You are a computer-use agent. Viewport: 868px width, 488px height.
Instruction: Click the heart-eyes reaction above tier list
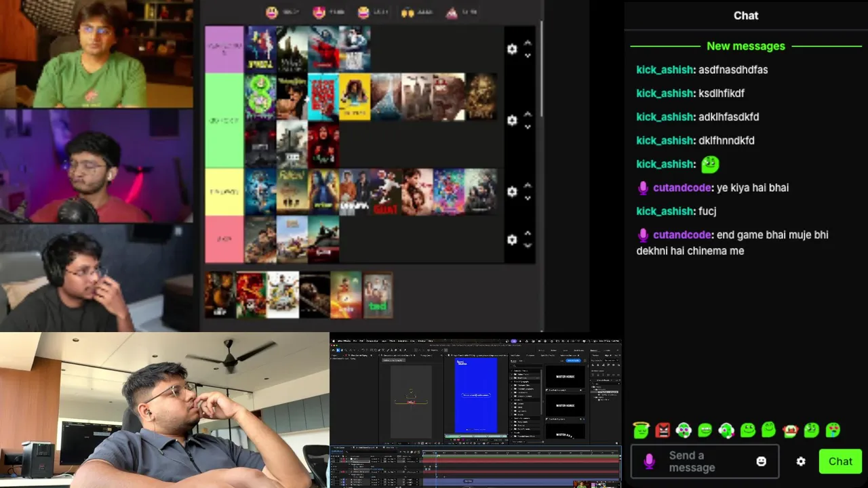318,12
